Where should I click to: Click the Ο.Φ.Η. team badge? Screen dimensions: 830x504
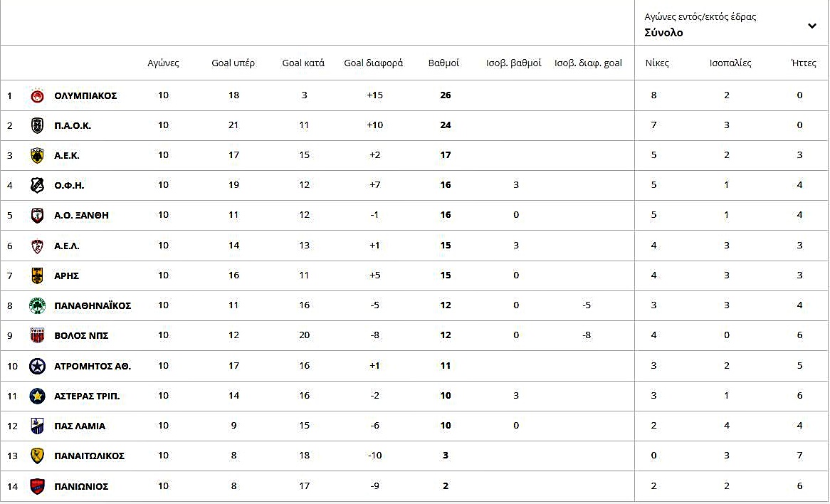pos(38,185)
